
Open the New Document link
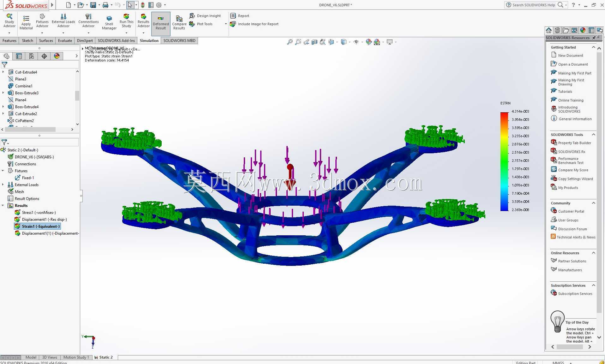pyautogui.click(x=567, y=56)
